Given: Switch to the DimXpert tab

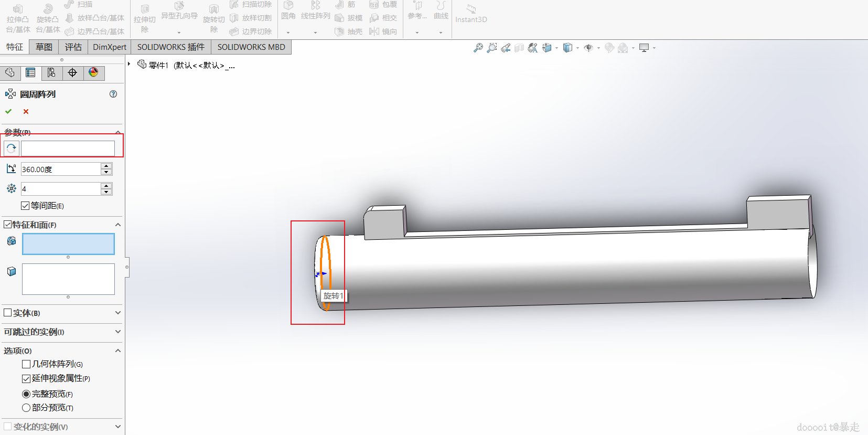Looking at the screenshot, I should (110, 47).
